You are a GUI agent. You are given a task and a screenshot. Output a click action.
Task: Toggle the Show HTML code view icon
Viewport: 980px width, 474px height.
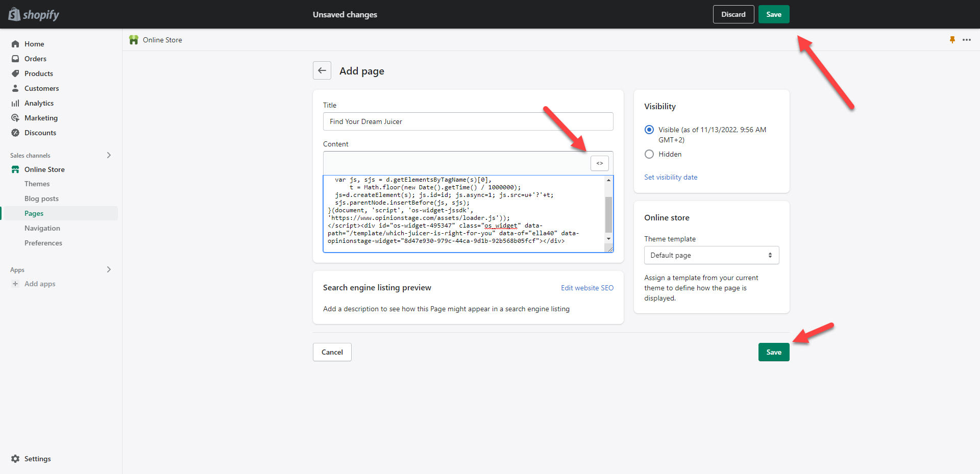599,163
